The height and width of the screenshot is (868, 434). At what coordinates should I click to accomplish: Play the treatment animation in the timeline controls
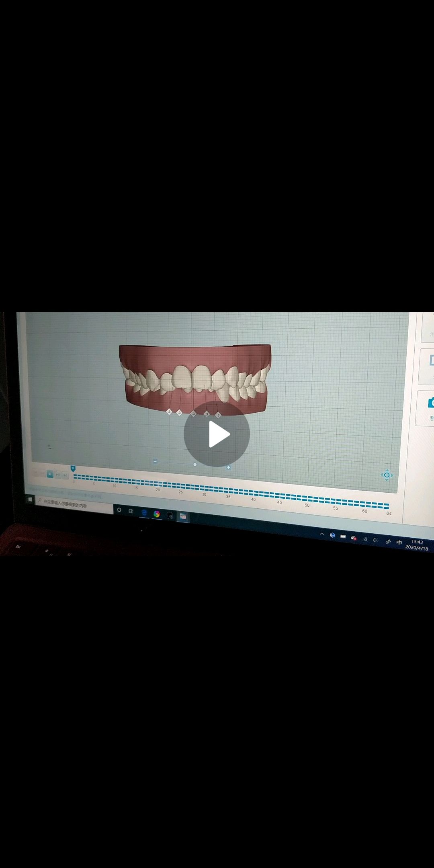(x=50, y=474)
